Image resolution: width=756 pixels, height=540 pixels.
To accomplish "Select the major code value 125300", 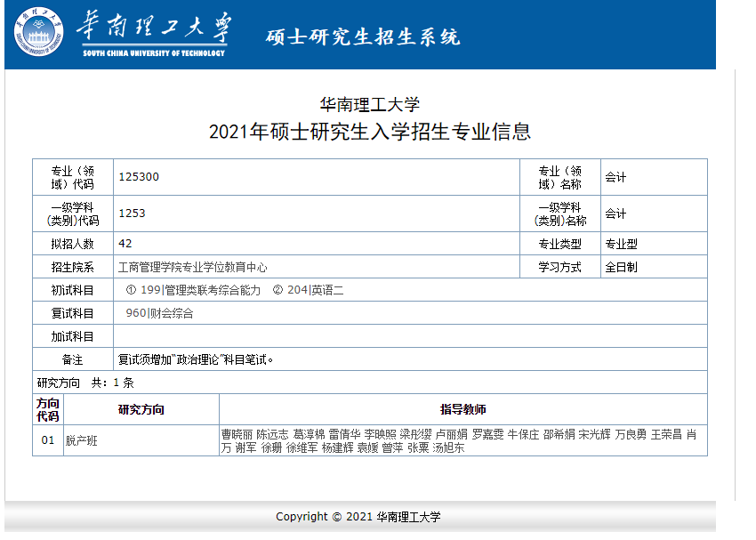I will pos(139,177).
